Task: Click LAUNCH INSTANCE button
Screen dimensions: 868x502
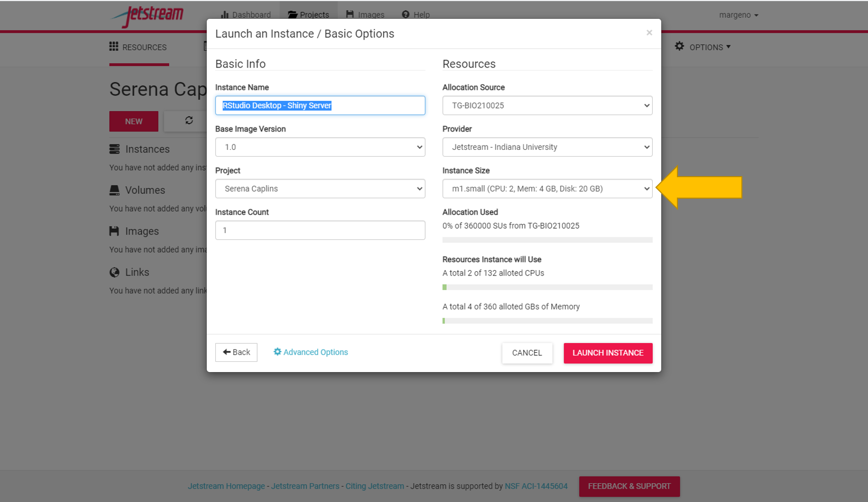Action: (608, 353)
